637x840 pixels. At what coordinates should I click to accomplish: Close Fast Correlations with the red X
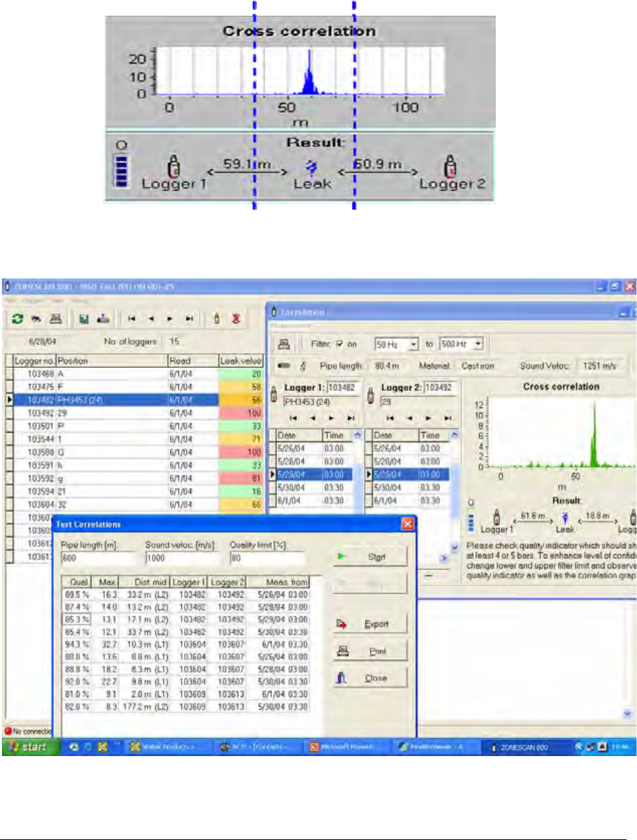point(407,524)
